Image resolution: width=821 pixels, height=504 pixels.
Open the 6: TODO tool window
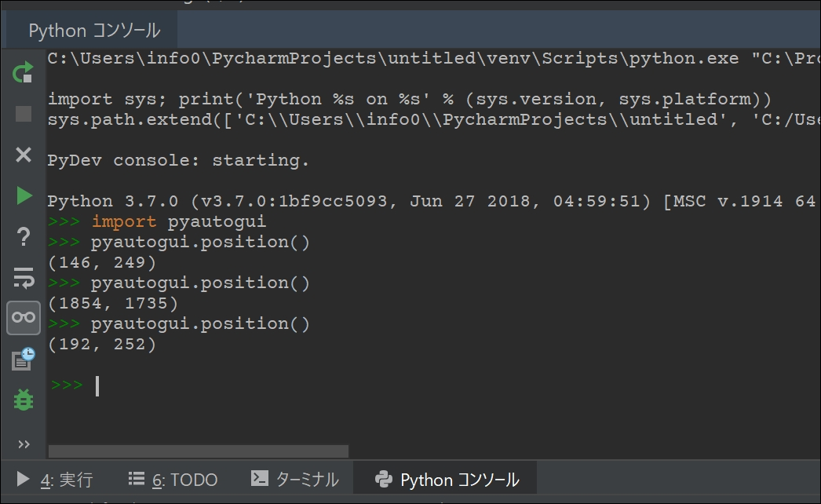[x=173, y=480]
